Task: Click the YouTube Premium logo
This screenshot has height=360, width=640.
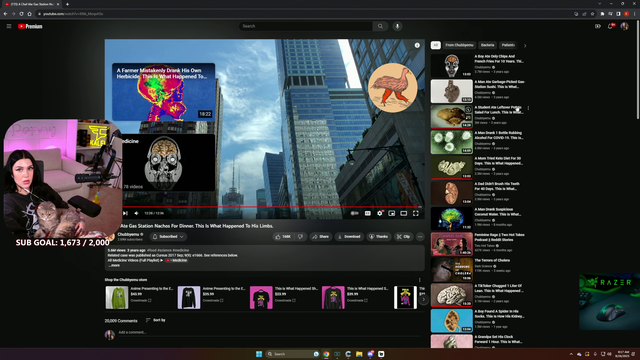Action: point(30,26)
